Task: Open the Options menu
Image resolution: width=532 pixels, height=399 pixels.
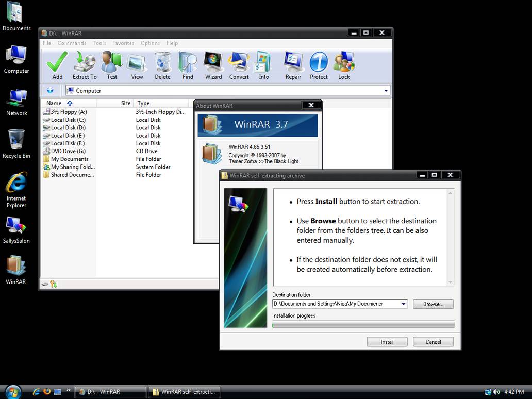Action: [x=150, y=43]
